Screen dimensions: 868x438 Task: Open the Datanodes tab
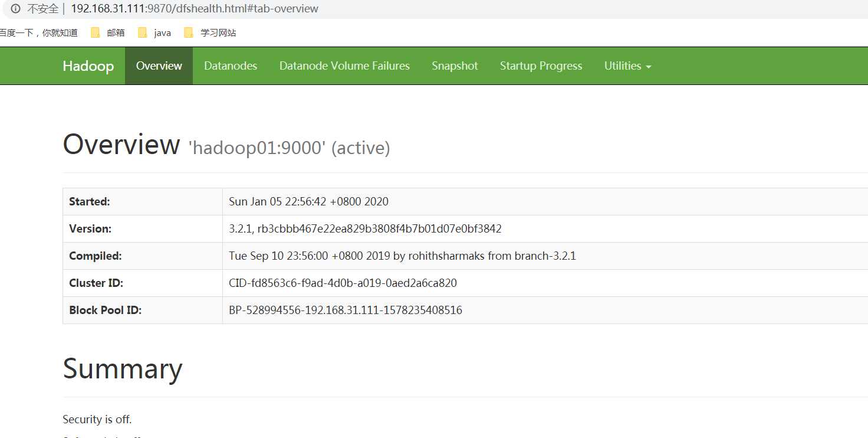[231, 66]
